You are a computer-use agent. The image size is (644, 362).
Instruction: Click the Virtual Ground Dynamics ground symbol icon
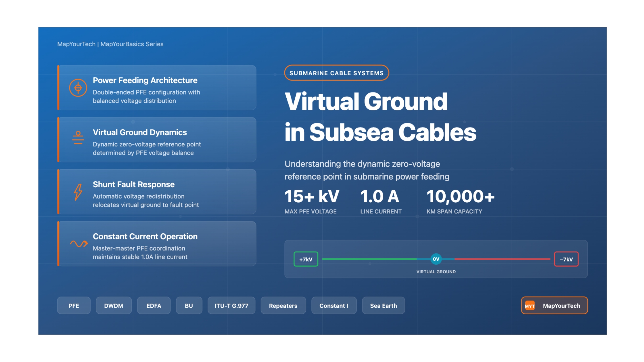point(78,138)
